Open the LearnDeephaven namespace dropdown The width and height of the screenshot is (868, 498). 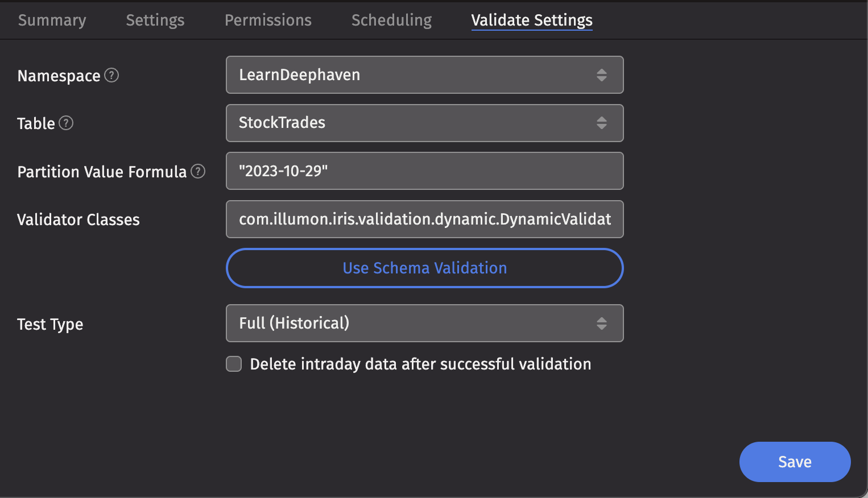(x=425, y=75)
